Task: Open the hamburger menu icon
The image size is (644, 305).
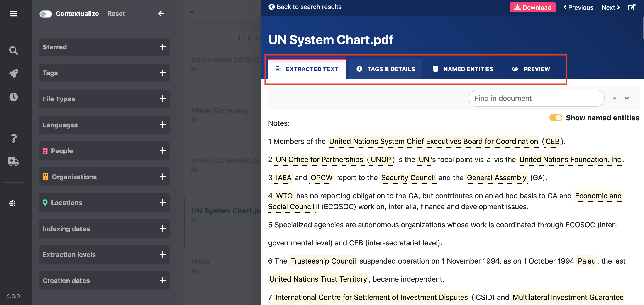Action: pos(14,14)
